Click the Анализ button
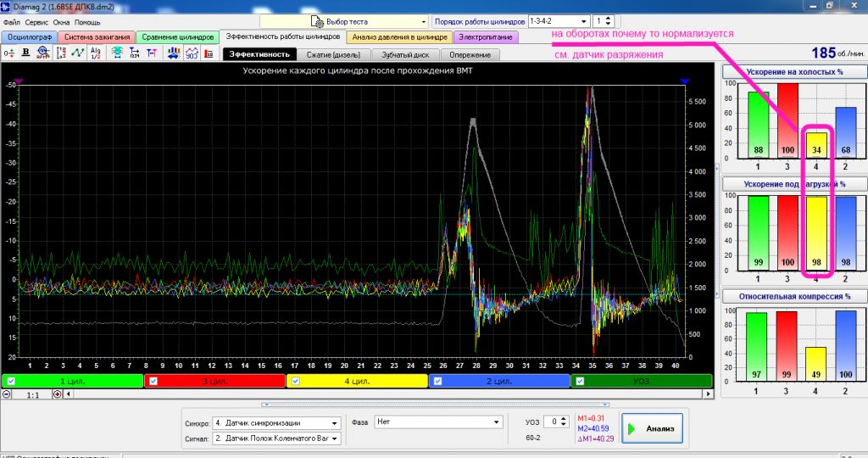 click(652, 428)
